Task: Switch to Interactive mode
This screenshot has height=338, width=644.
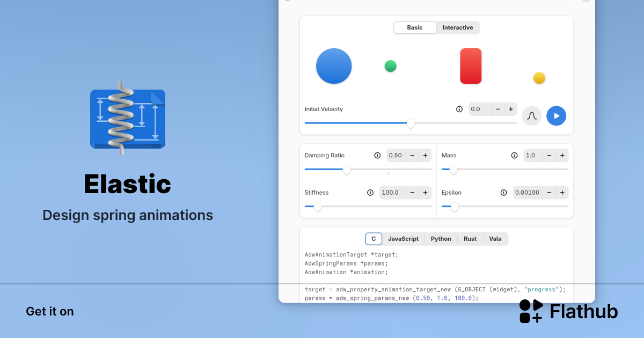Action: (x=457, y=27)
